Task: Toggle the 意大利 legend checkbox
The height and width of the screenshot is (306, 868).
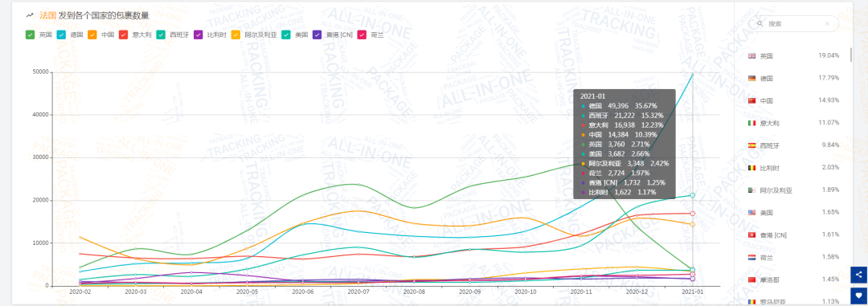Action: (x=124, y=35)
